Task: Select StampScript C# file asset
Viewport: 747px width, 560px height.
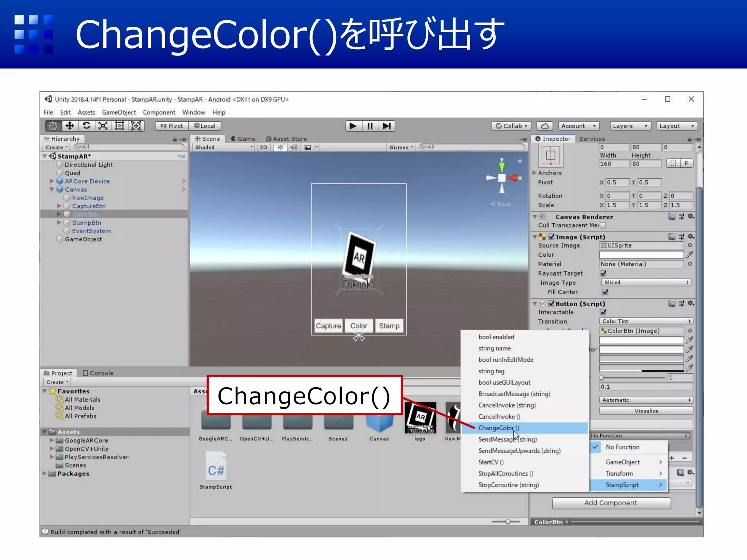Action: point(216,470)
